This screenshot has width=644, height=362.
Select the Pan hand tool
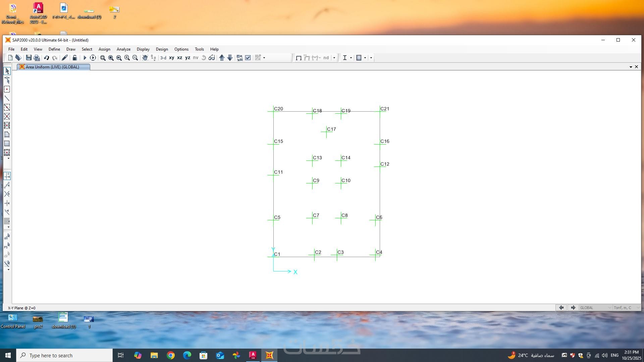tap(145, 58)
